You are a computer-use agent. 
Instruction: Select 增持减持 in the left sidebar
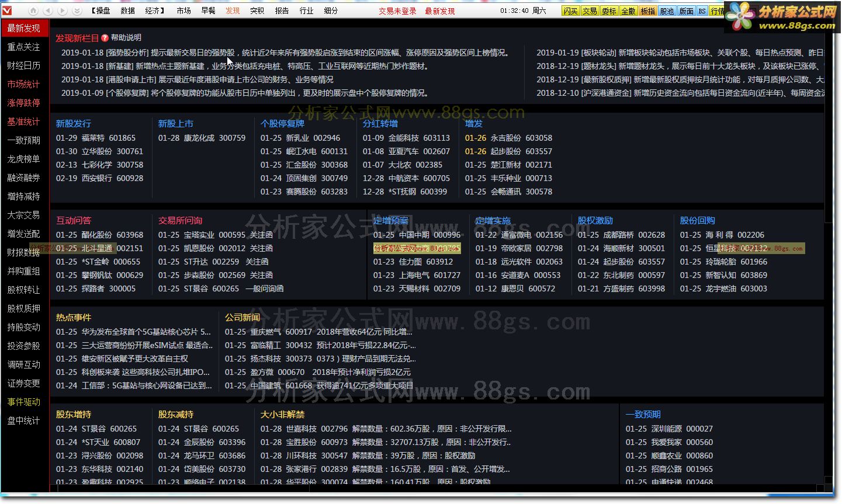[24, 196]
